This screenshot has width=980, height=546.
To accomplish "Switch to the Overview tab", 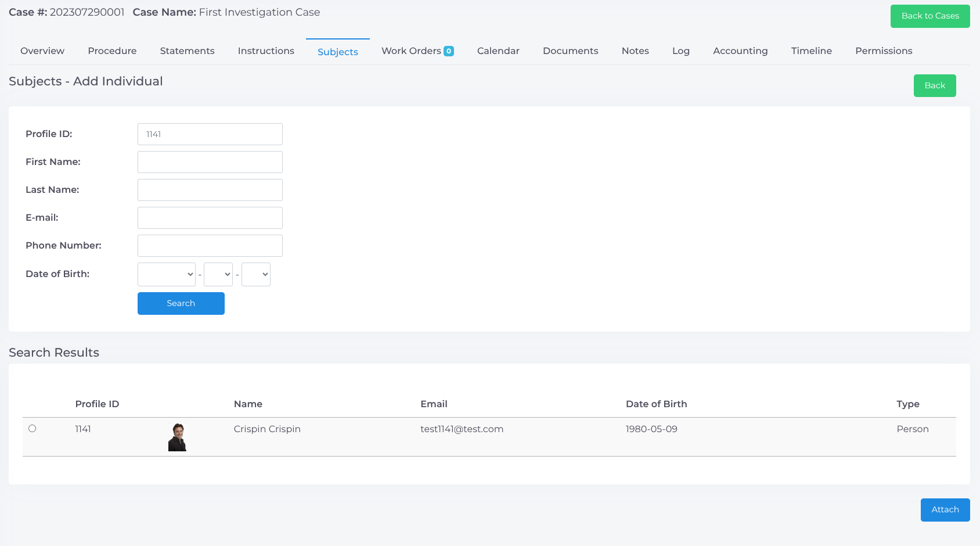I will coord(42,51).
